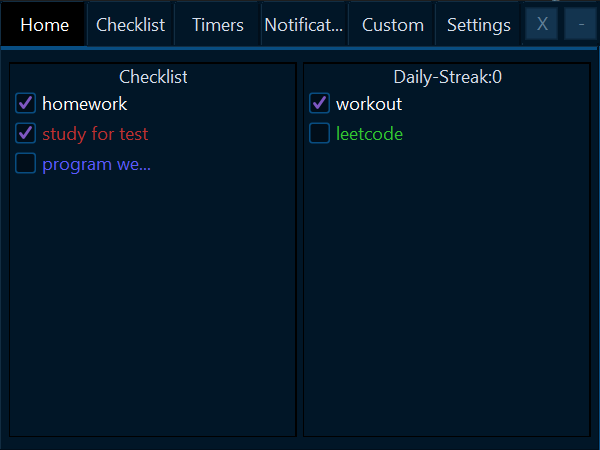Close the app with the X button

(542, 24)
